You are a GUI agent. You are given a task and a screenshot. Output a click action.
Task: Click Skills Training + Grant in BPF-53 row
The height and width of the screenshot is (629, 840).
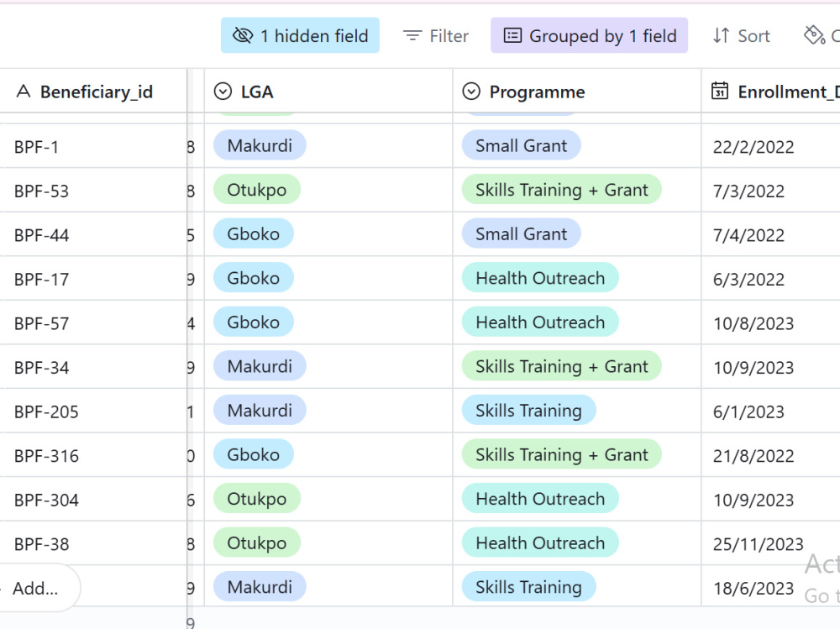[x=561, y=190]
